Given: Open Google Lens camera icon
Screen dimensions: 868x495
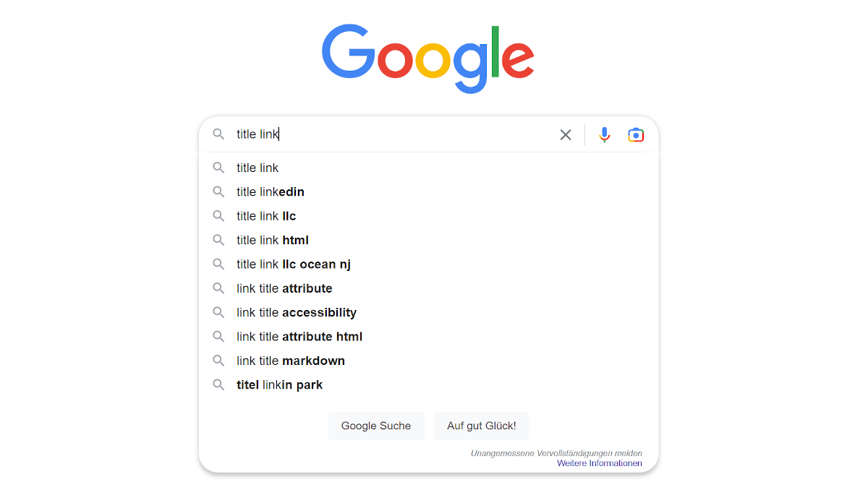Looking at the screenshot, I should pos(635,134).
